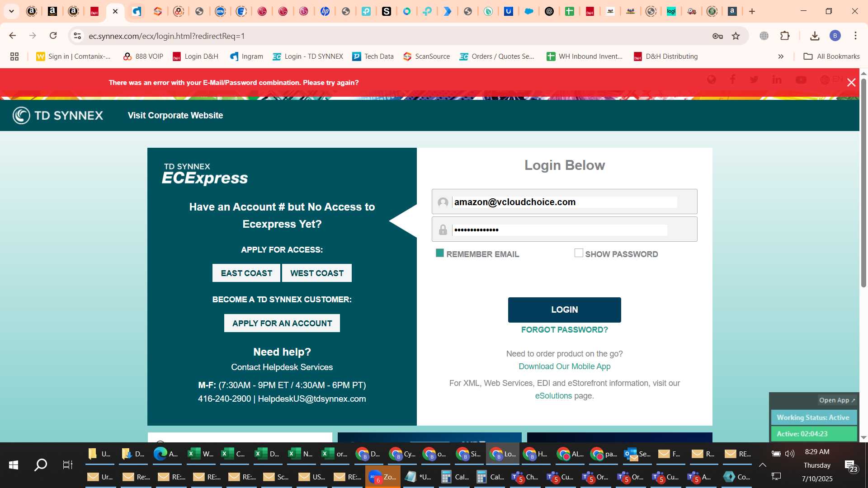Switch to the first Amazon browser tab
Viewport: 868px width, 488px height.
32,11
